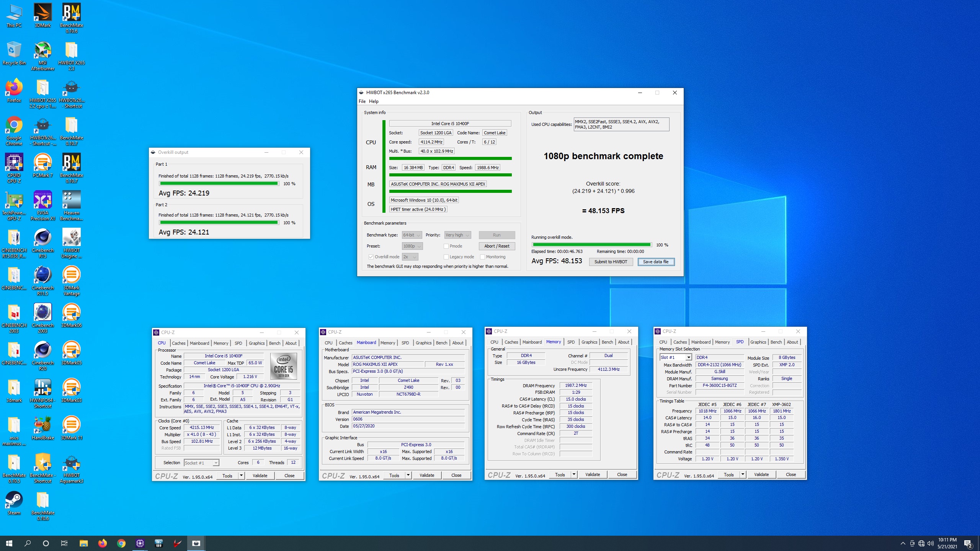Open taskbar search magnifier

coord(28,543)
